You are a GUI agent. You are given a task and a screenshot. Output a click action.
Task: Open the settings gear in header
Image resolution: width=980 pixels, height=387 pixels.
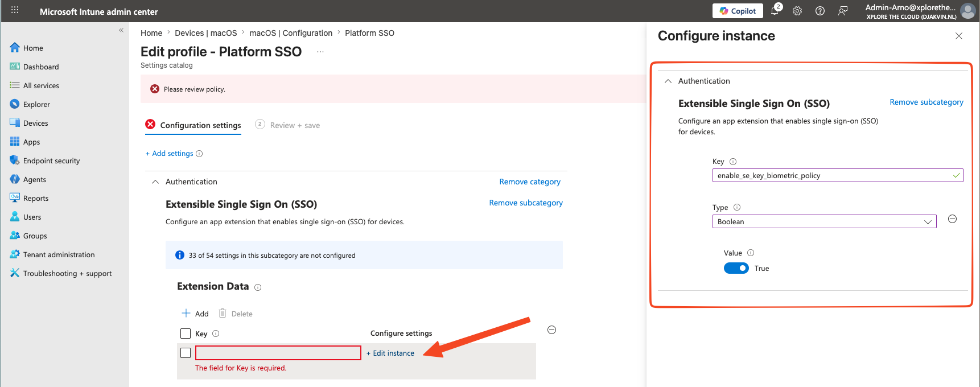point(797,11)
